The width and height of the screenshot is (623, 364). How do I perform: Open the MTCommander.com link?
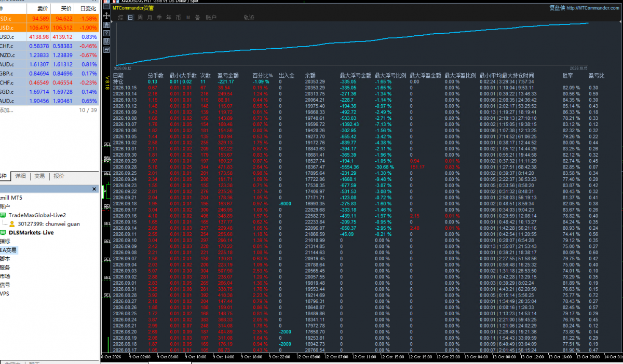coord(592,8)
